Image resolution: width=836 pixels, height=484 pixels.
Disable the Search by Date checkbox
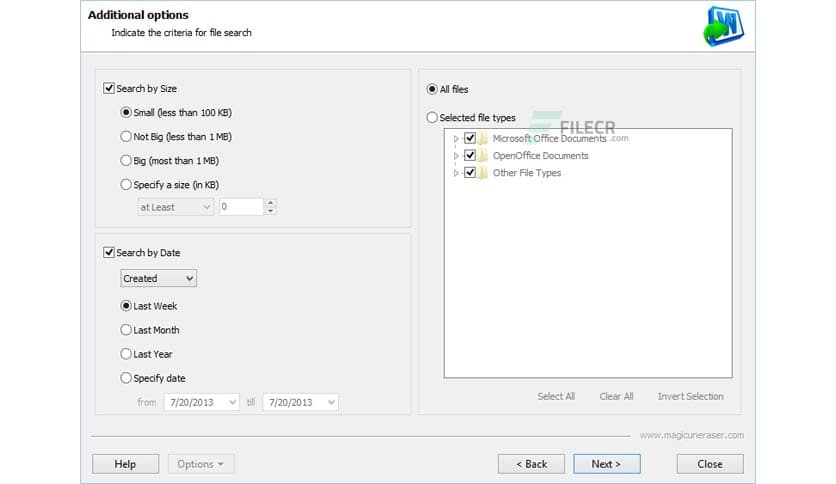[109, 253]
